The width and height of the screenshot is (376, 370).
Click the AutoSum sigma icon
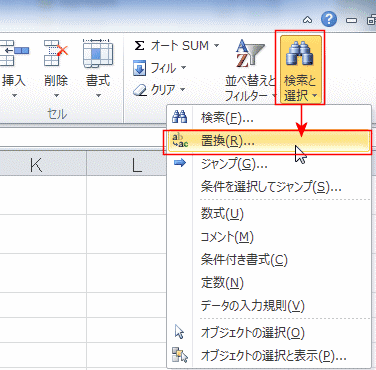point(139,46)
